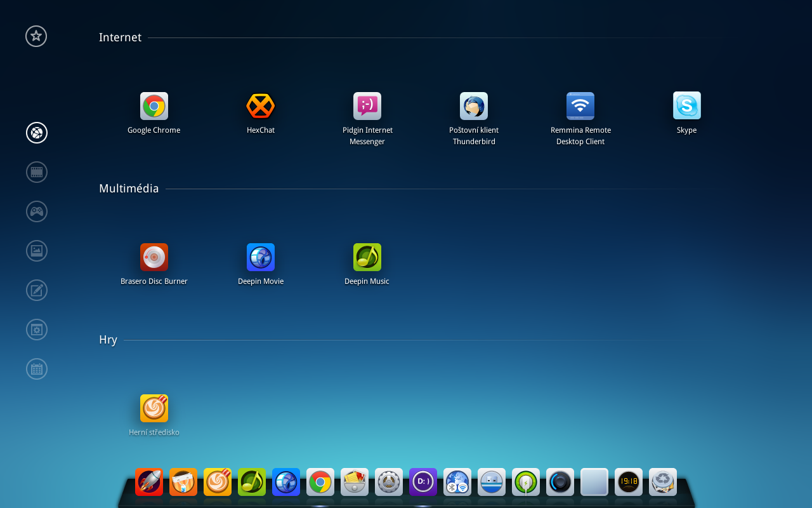
Task: Launch the HexChat IRC client
Action: click(x=260, y=105)
